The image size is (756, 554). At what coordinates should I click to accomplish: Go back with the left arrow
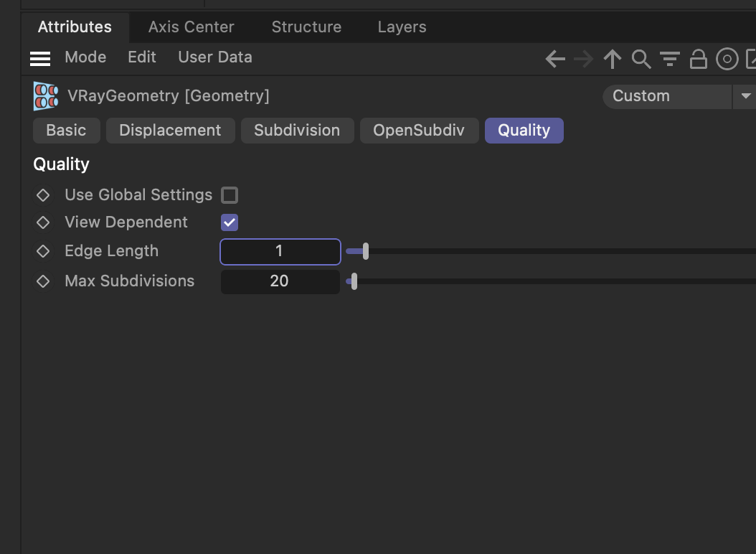pyautogui.click(x=555, y=59)
